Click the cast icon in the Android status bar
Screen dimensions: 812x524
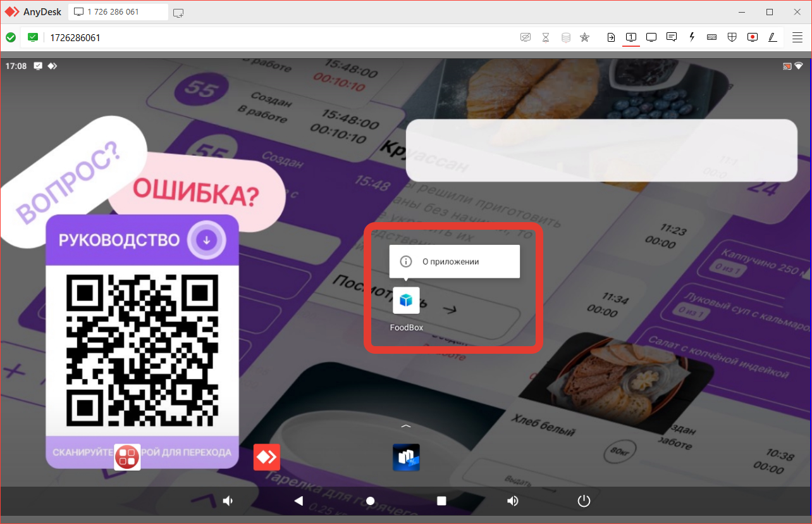tap(787, 66)
